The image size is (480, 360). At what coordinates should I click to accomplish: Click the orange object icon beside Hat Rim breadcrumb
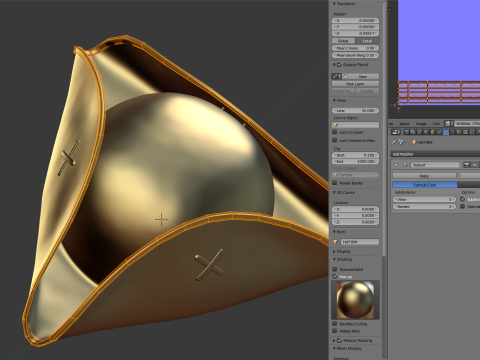(x=414, y=142)
